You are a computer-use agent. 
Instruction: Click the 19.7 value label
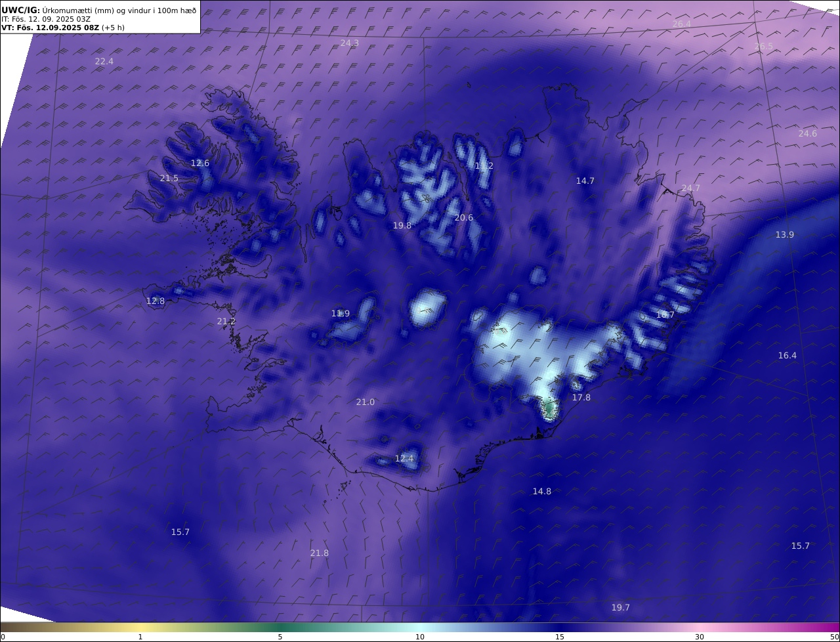point(621,607)
